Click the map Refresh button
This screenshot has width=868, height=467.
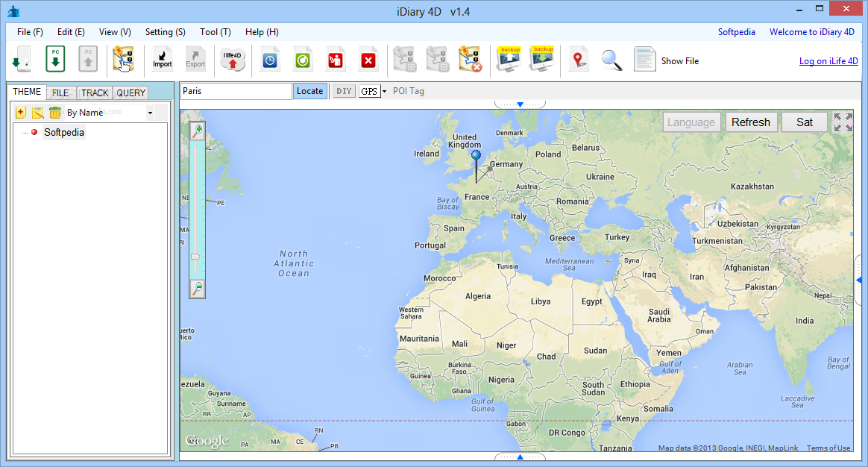[x=751, y=122]
